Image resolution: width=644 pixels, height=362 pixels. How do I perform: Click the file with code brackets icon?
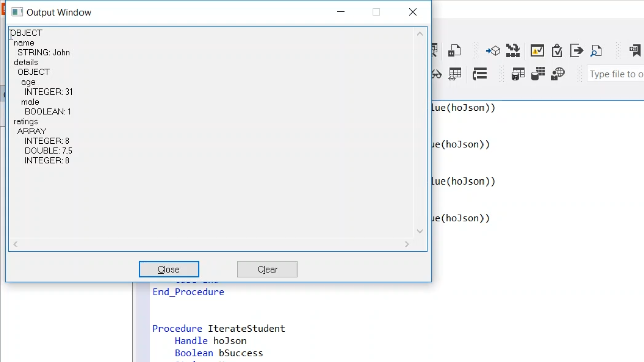[454, 50]
